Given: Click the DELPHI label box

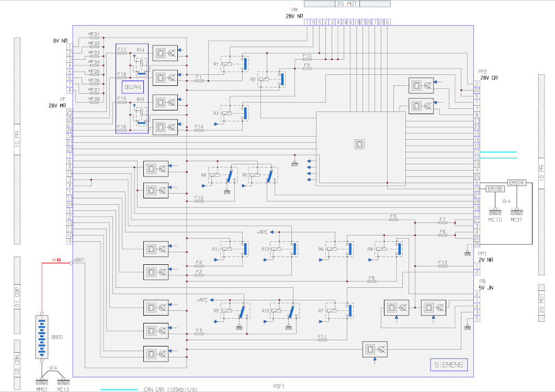Looking at the screenshot, I should [x=133, y=87].
